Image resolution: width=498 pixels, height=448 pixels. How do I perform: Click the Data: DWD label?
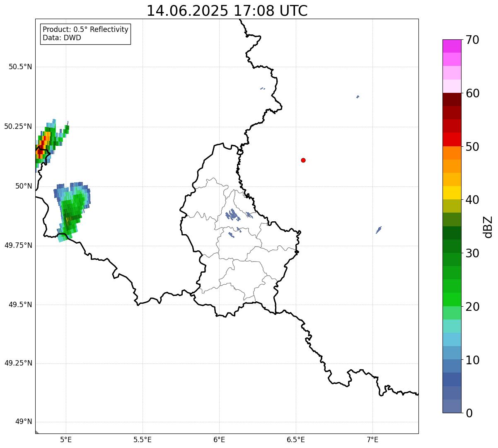(x=62, y=38)
